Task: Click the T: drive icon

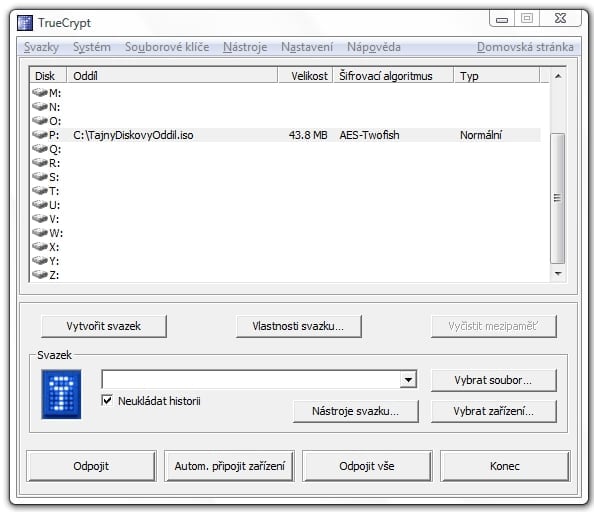Action: [x=39, y=190]
